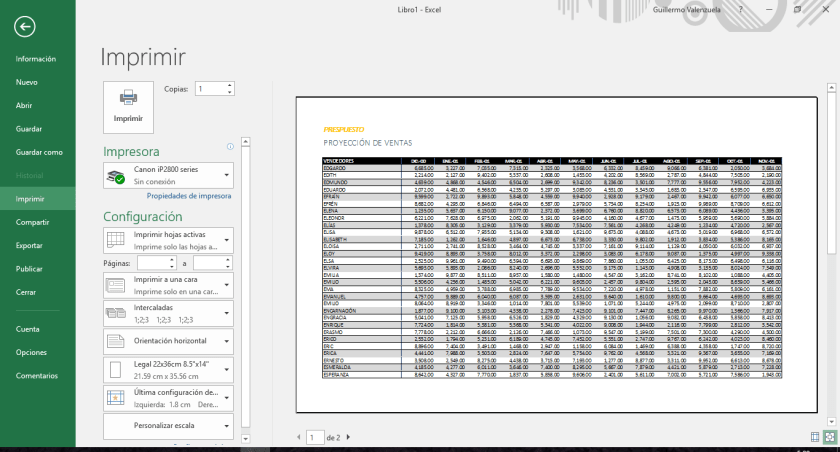The image size is (840, 452).
Task: Toggle show margins icon in preview
Action: [x=816, y=437]
